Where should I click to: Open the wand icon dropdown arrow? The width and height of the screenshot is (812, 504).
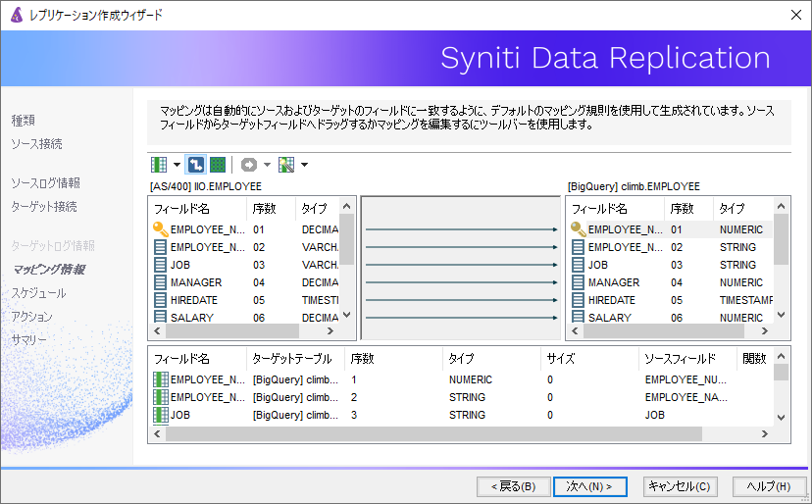[304, 165]
